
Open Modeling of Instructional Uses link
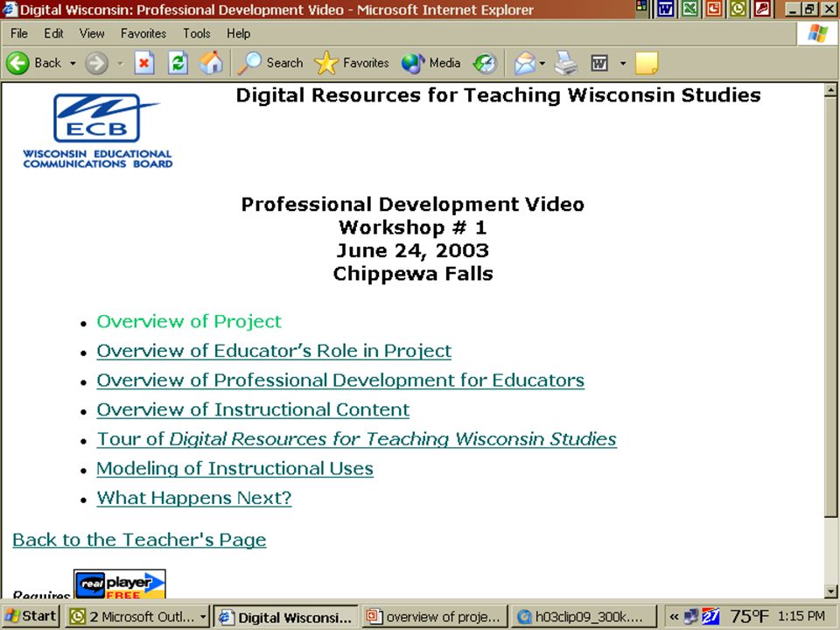[234, 469]
